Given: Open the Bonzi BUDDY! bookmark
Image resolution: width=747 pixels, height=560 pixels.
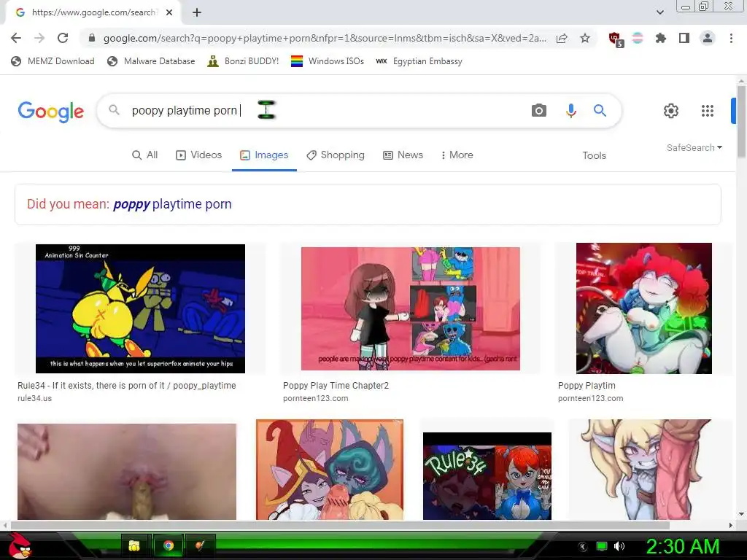Looking at the screenshot, I should pos(243,61).
